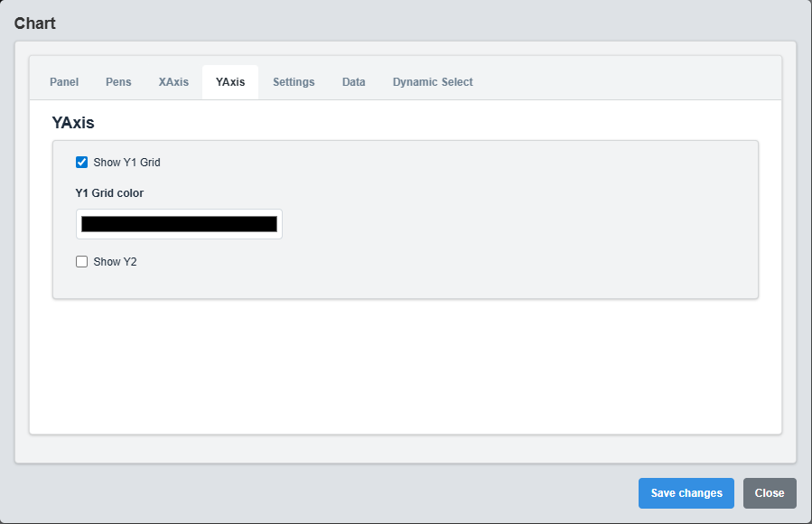Uncheck the Show Y1 Grid checkbox
Viewport: 812px width, 524px height.
pyautogui.click(x=81, y=162)
